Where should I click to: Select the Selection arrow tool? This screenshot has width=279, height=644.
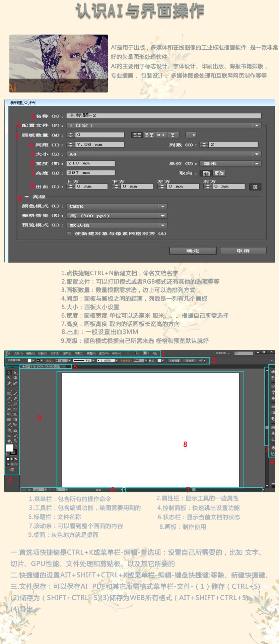pos(9,372)
